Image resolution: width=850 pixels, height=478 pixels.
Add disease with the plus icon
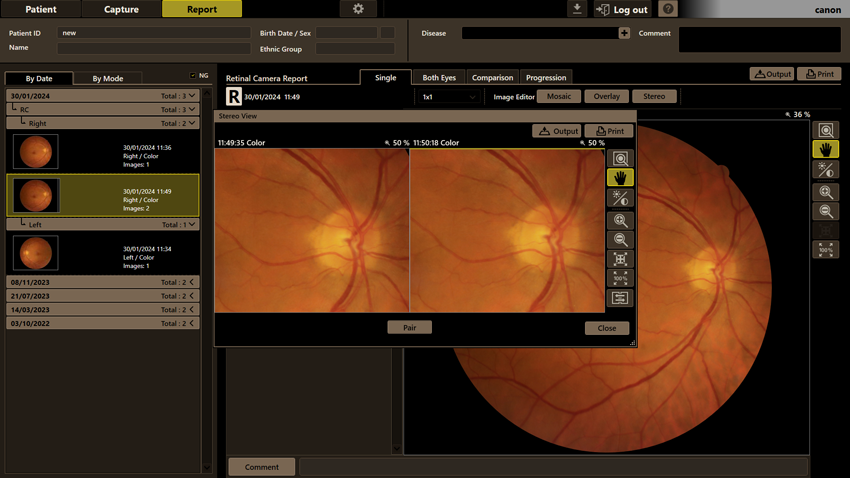coord(624,33)
